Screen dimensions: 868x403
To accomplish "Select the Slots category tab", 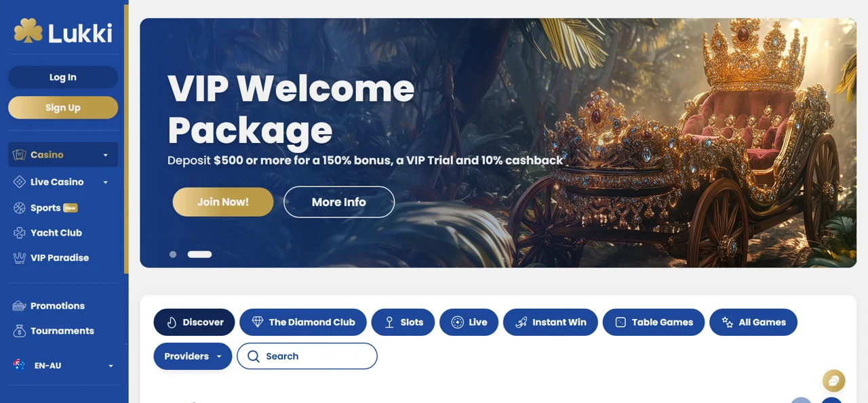I will coord(403,322).
